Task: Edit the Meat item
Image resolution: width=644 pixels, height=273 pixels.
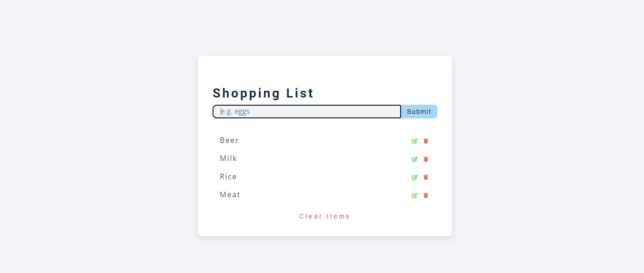Action: (414, 195)
